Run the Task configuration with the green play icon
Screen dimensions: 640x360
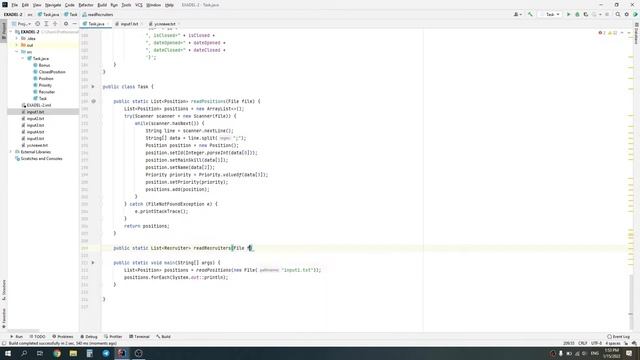point(568,14)
